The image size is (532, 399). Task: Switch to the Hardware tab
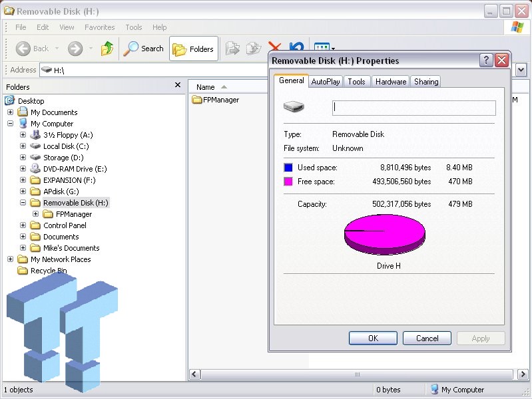pyautogui.click(x=390, y=82)
